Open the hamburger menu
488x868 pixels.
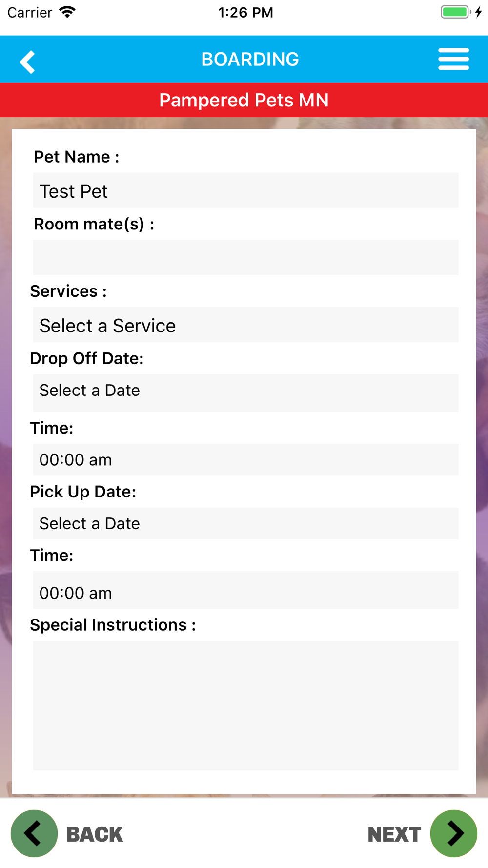tap(453, 59)
